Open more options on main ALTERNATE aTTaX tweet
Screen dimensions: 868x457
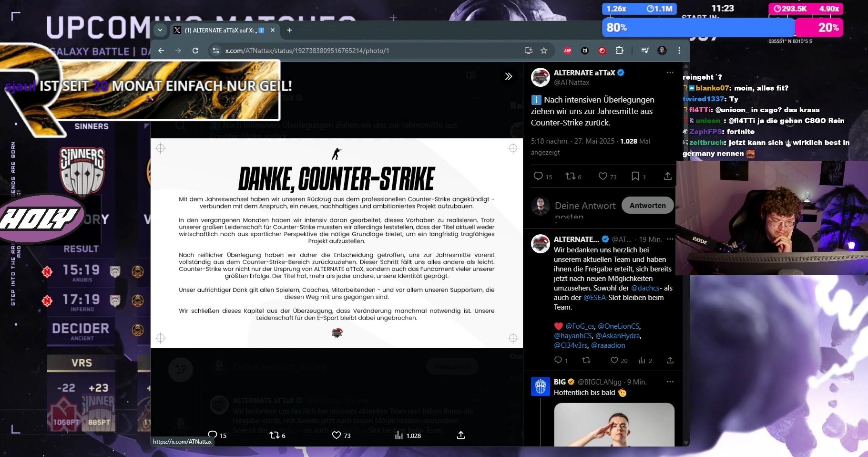coord(670,73)
